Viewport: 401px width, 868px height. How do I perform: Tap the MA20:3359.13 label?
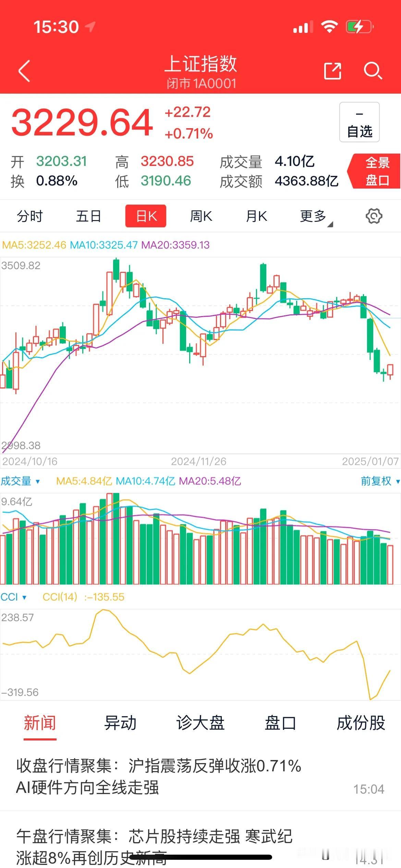175,245
